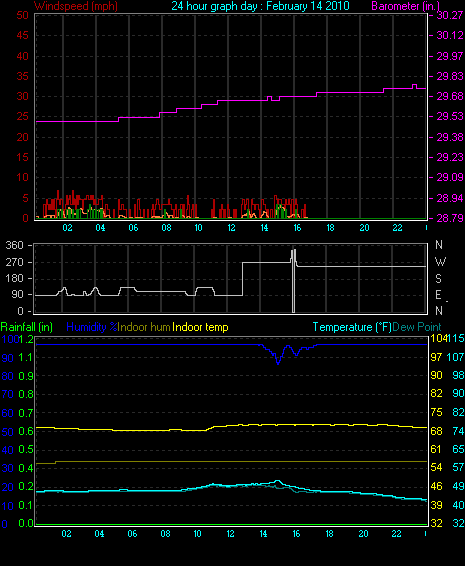Image resolution: width=465 pixels, height=566 pixels.
Task: Click the 360 degree wind direction label
Action: coord(14,245)
